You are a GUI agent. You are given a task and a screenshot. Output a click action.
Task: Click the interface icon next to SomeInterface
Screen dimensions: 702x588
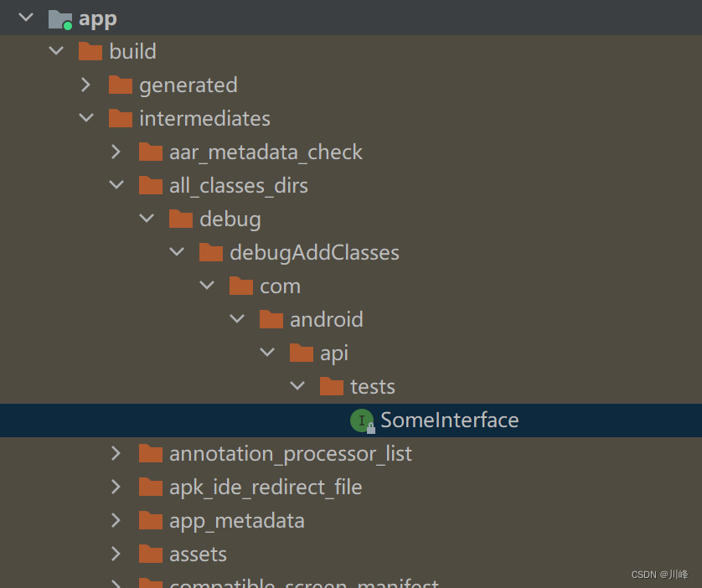364,420
